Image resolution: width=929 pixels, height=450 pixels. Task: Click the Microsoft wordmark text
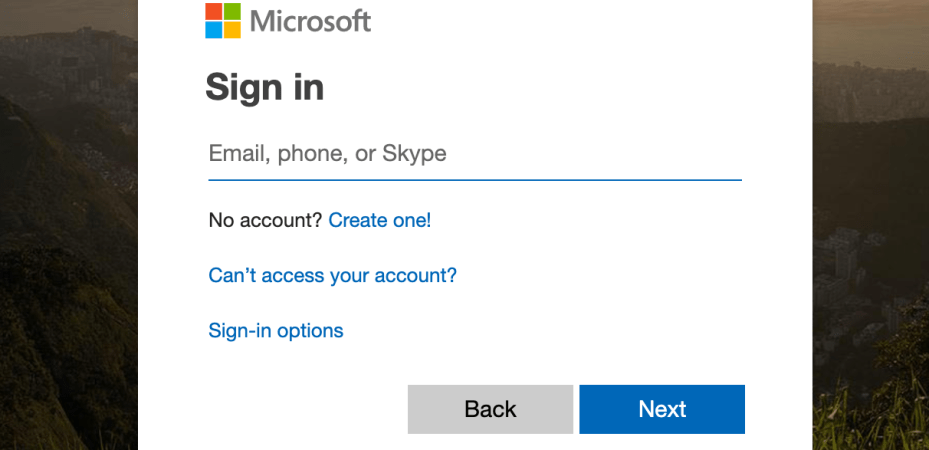(310, 21)
